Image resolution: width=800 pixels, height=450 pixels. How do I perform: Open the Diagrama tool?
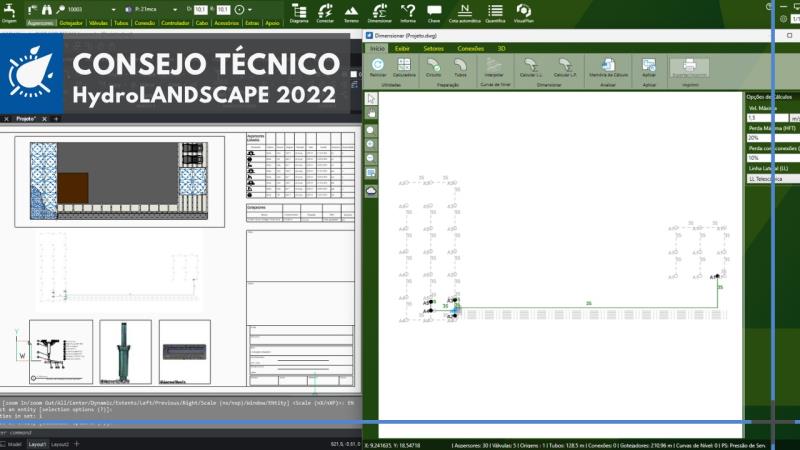click(x=299, y=13)
